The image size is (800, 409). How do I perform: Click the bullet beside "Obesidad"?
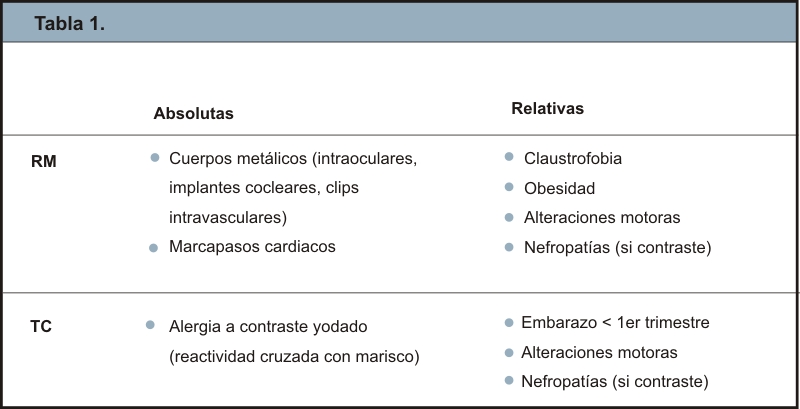(509, 187)
